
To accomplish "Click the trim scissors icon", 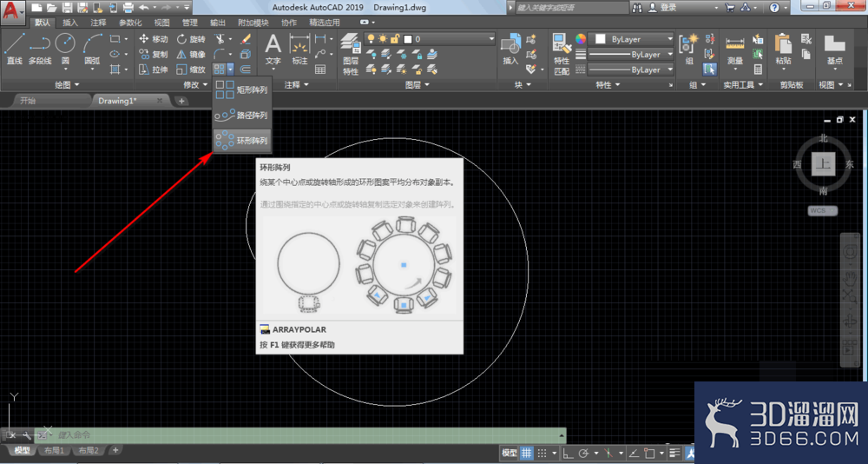I will (220, 39).
